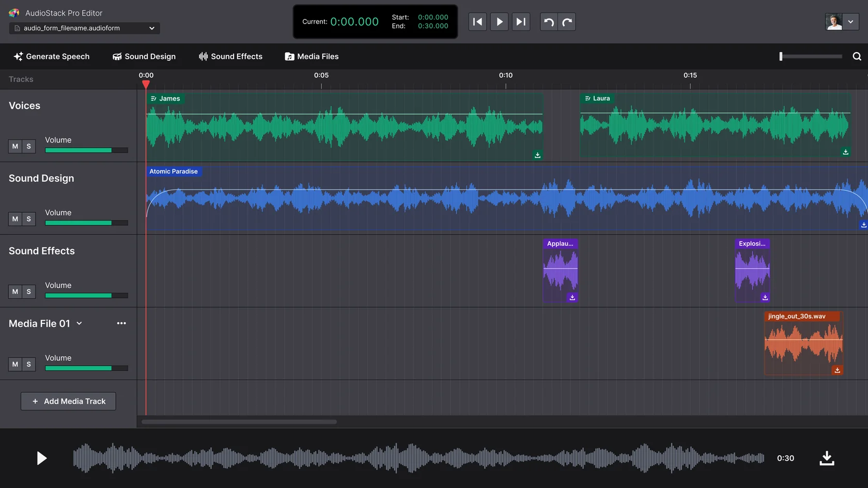
Task: Skip to end of the timeline
Action: click(x=521, y=22)
